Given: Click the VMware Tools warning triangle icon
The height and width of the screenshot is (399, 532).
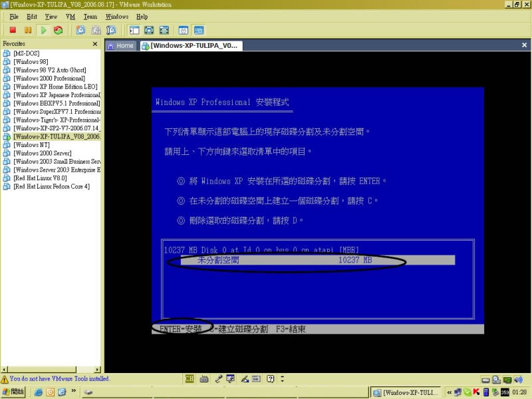Looking at the screenshot, I should 5,379.
